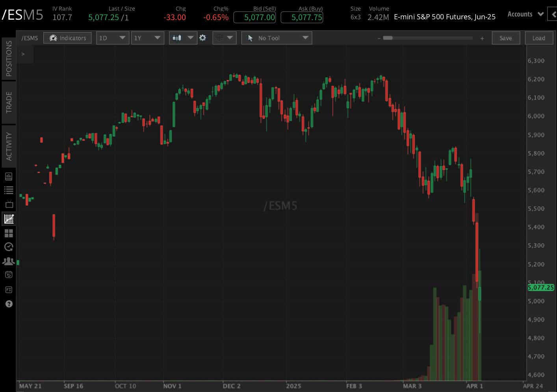Open the Indicators panel
This screenshot has height=392, width=557.
pyautogui.click(x=67, y=38)
